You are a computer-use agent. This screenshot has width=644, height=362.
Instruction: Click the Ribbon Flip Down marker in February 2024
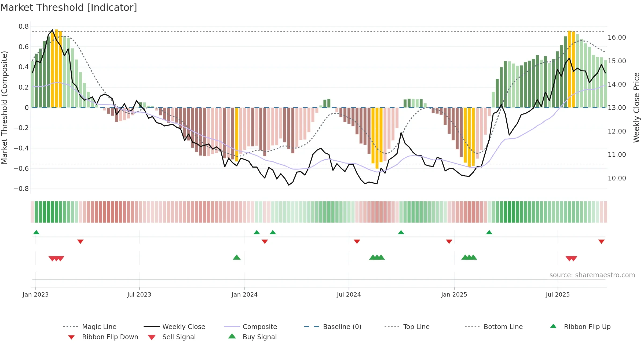(x=265, y=242)
